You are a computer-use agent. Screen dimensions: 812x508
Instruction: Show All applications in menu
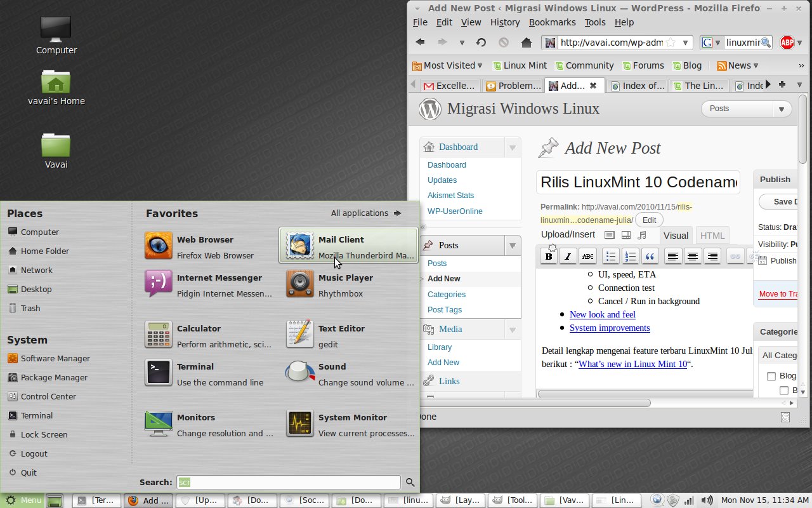pos(366,213)
